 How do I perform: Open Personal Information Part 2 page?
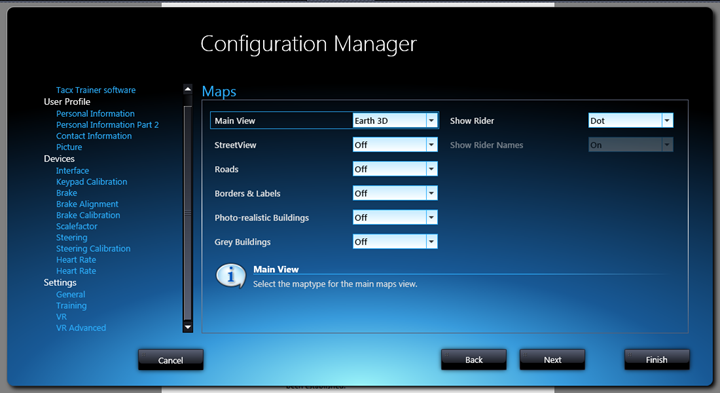click(x=107, y=125)
